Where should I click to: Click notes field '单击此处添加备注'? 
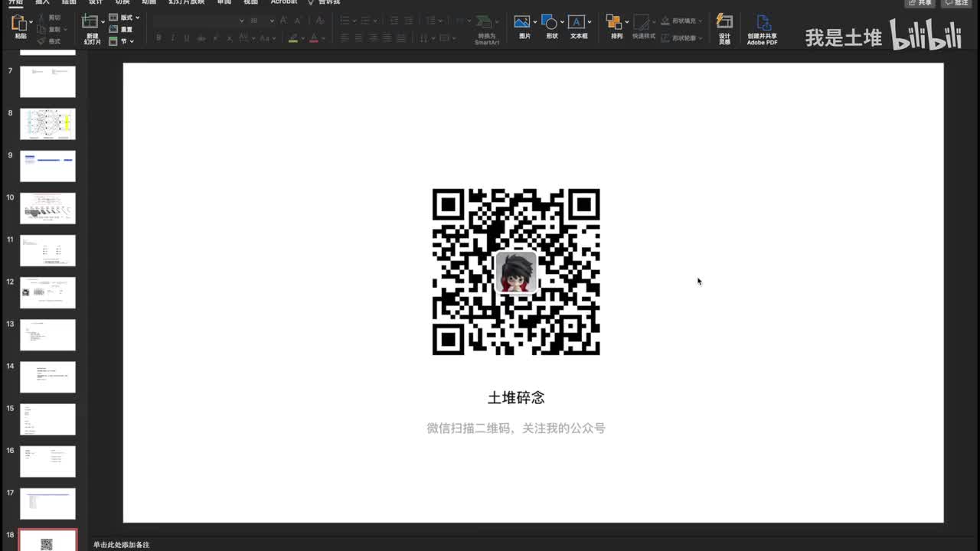click(122, 545)
